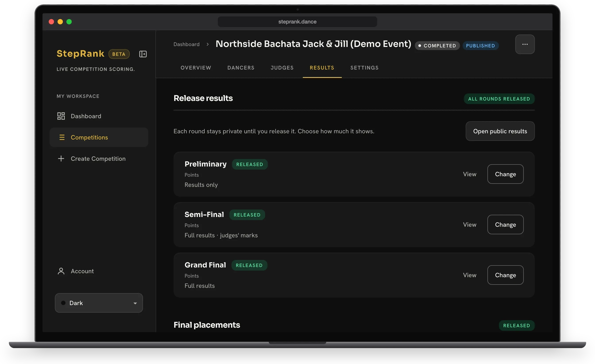Image resolution: width=595 pixels, height=364 pixels.
Task: Click the RELEASED badge beside Preliminary
Action: tap(250, 164)
